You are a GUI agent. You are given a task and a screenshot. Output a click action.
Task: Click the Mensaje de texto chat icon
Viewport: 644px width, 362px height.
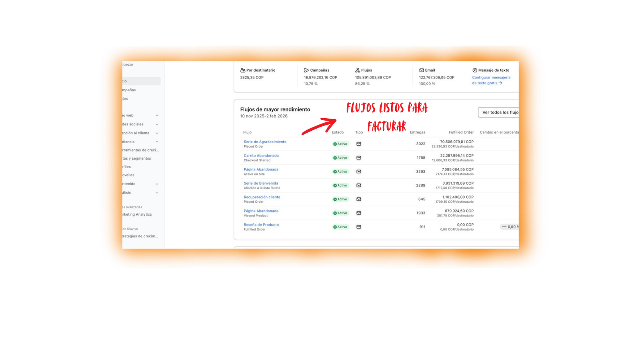[x=475, y=70]
